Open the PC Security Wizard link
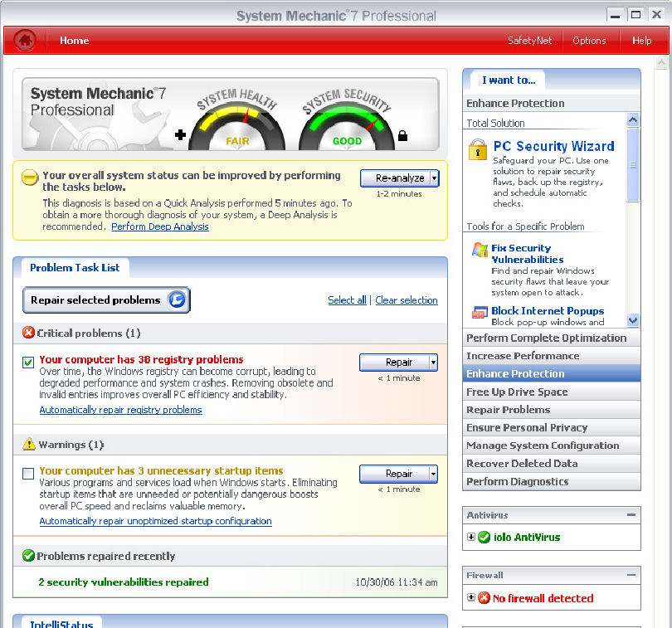672x628 pixels. pos(553,146)
